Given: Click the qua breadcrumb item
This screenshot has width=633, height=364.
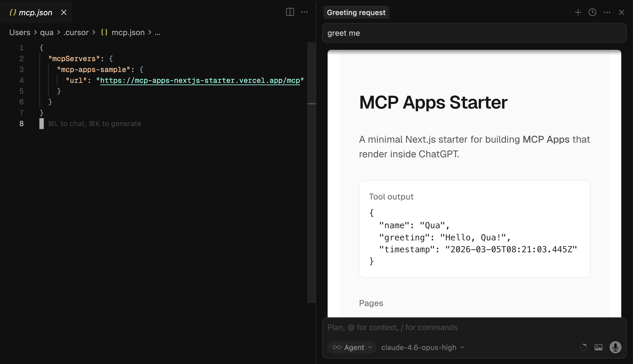Looking at the screenshot, I should (47, 32).
